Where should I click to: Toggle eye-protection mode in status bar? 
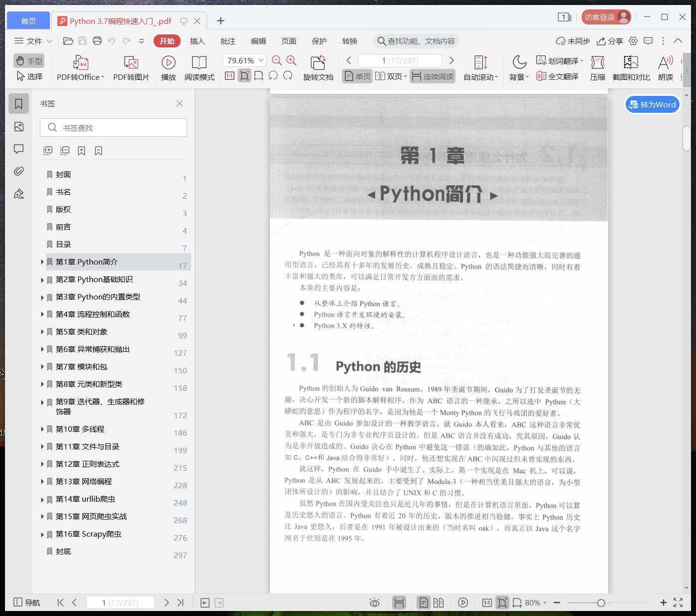point(375,603)
